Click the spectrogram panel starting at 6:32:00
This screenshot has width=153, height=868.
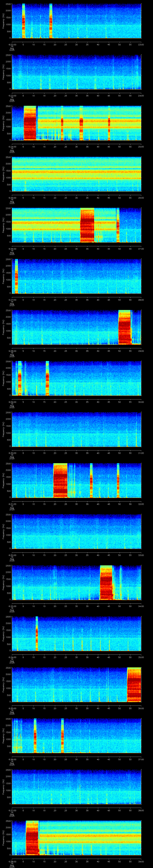click(x=76, y=531)
